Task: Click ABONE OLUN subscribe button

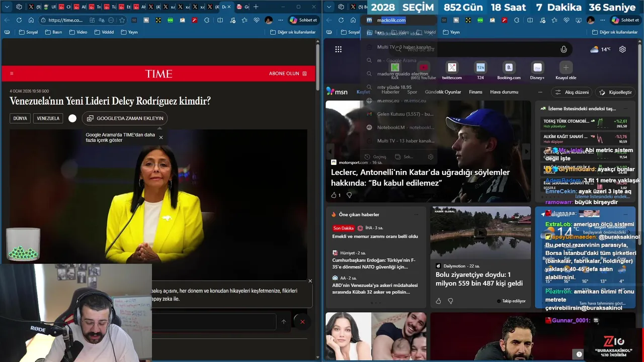Action: [x=288, y=73]
